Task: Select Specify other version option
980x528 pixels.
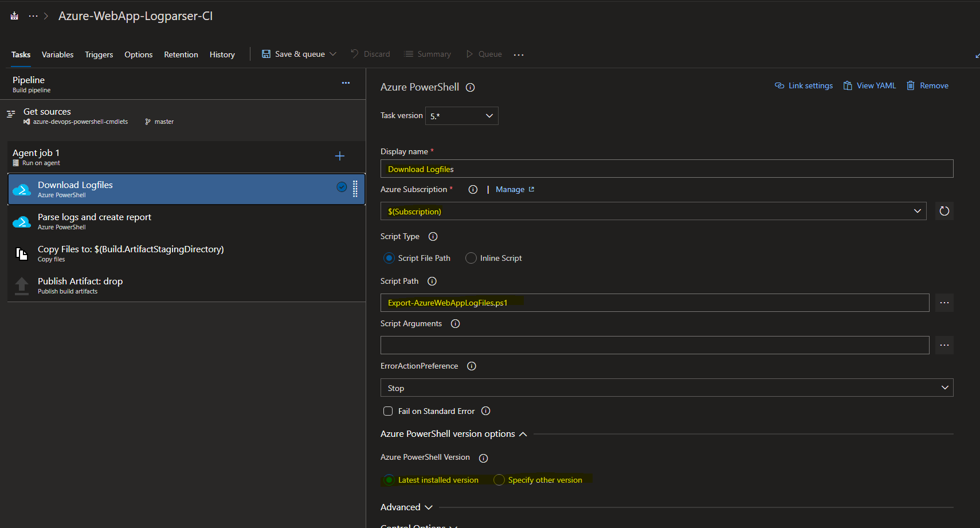Action: point(499,480)
